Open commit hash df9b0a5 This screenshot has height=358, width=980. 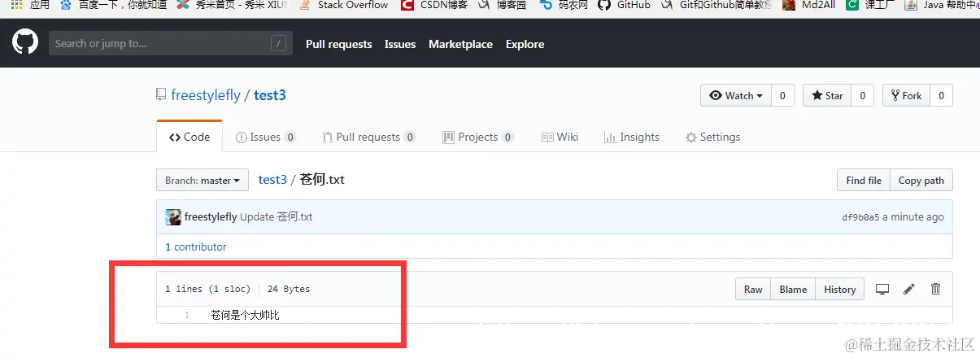tap(860, 217)
